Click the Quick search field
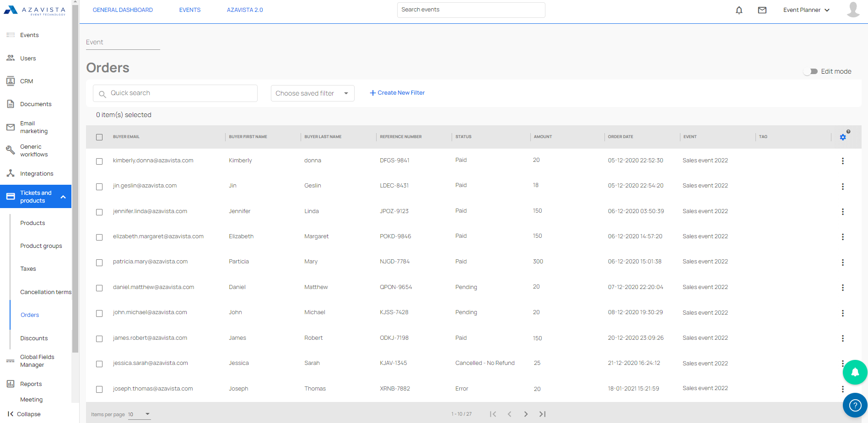Image resolution: width=868 pixels, height=423 pixels. [x=175, y=93]
